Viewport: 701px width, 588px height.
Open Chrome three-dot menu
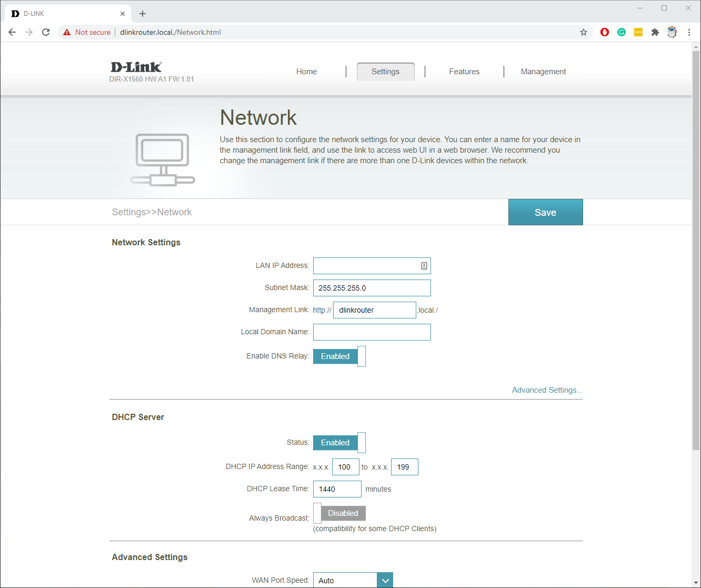[x=689, y=32]
